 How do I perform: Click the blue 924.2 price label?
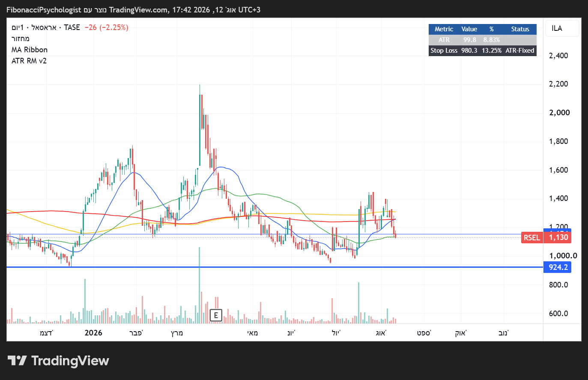558,267
